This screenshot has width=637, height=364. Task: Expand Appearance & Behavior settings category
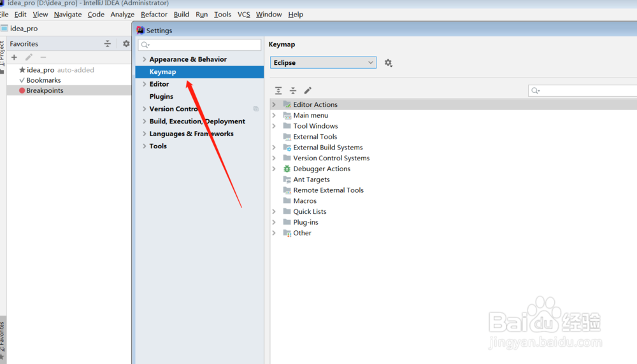[x=144, y=59]
